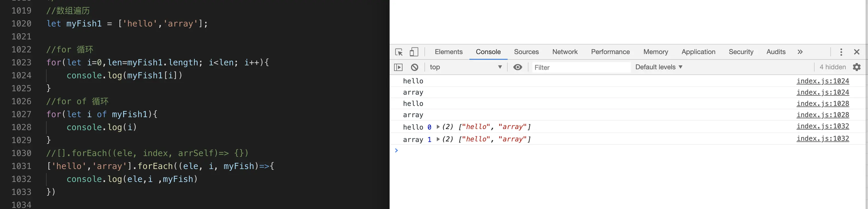Click console.log(ele,i ,myFish) on line 1032
The height and width of the screenshot is (209, 868).
click(132, 179)
